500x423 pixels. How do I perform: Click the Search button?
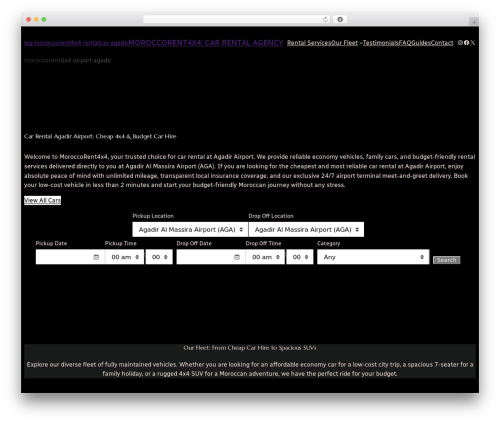tap(447, 260)
